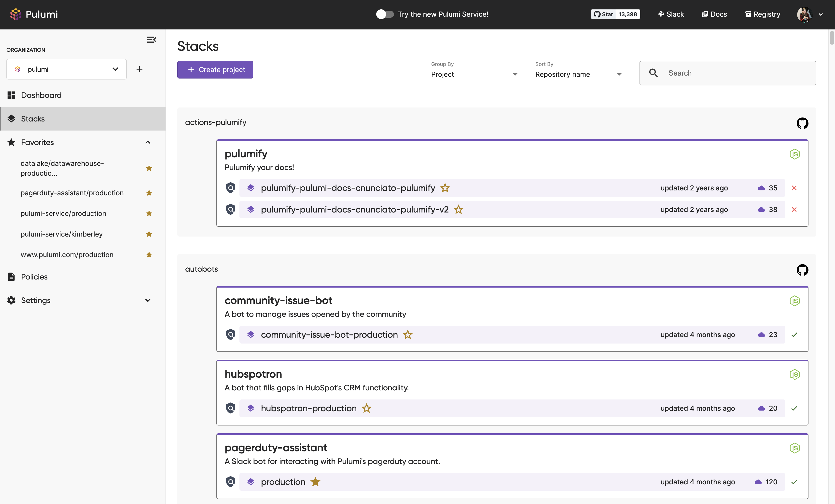Click the Search input field
The width and height of the screenshot is (835, 504).
[x=728, y=73]
